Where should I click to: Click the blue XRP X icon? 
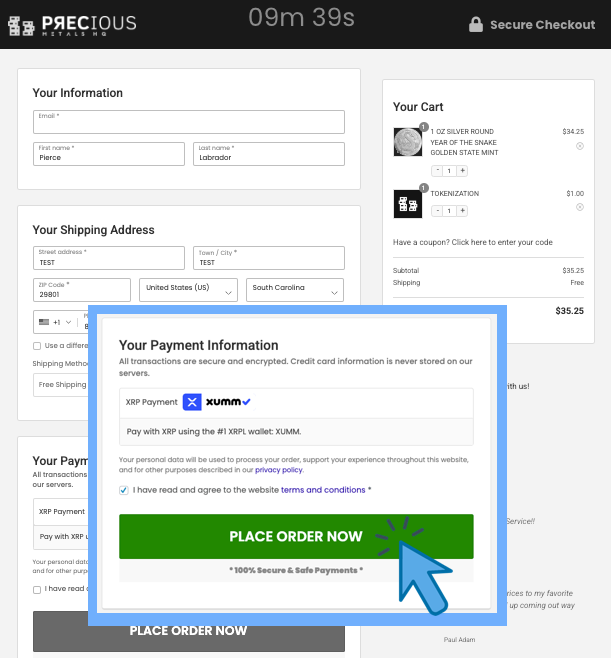[x=192, y=402]
